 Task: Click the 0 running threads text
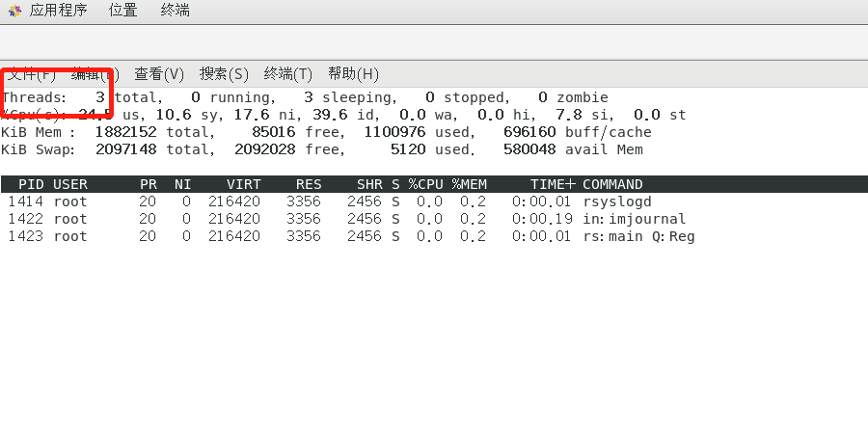[231, 98]
